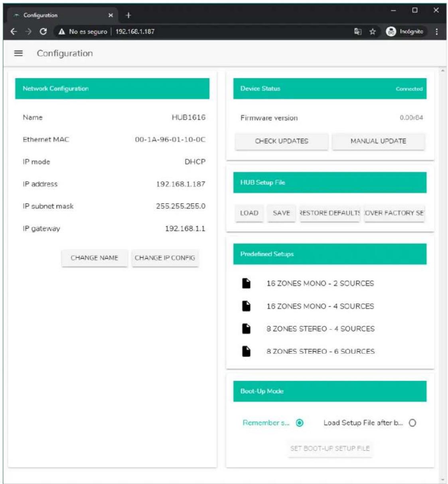448x484 pixels.
Task: Load the 16 ZONES MONO - 2 SOURCES setup
Action: 320,283
